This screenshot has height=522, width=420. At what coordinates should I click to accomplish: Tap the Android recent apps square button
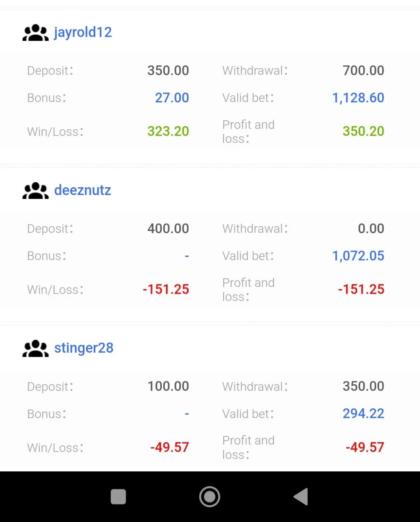[x=118, y=497]
